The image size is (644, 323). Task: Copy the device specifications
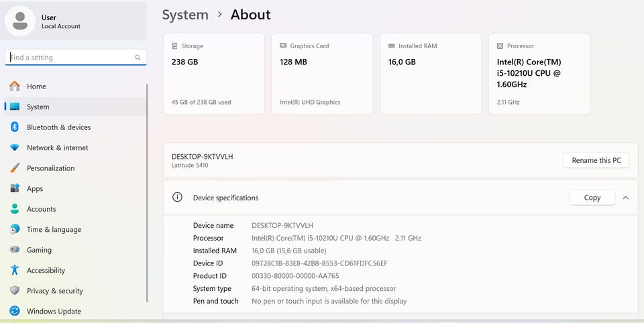tap(592, 198)
